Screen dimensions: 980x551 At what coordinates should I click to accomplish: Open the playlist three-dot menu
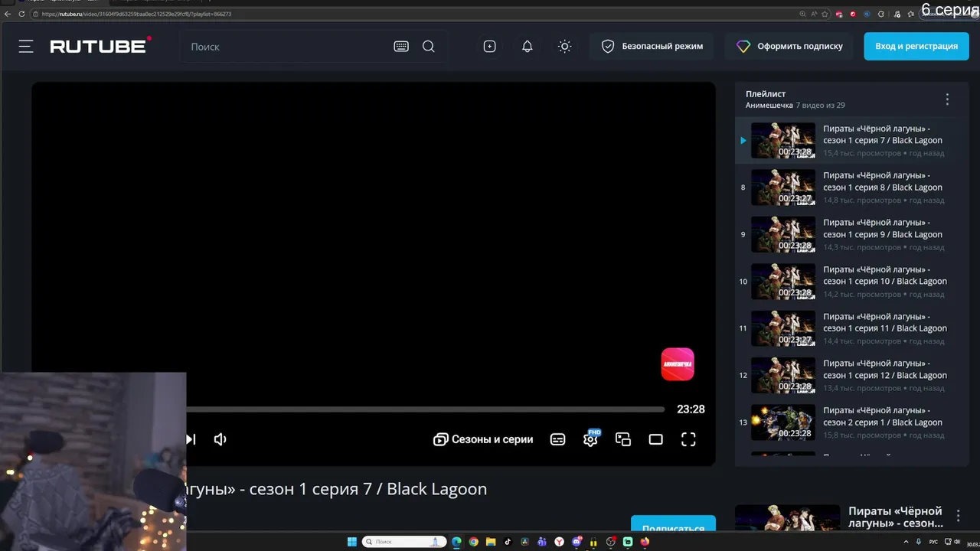[947, 99]
